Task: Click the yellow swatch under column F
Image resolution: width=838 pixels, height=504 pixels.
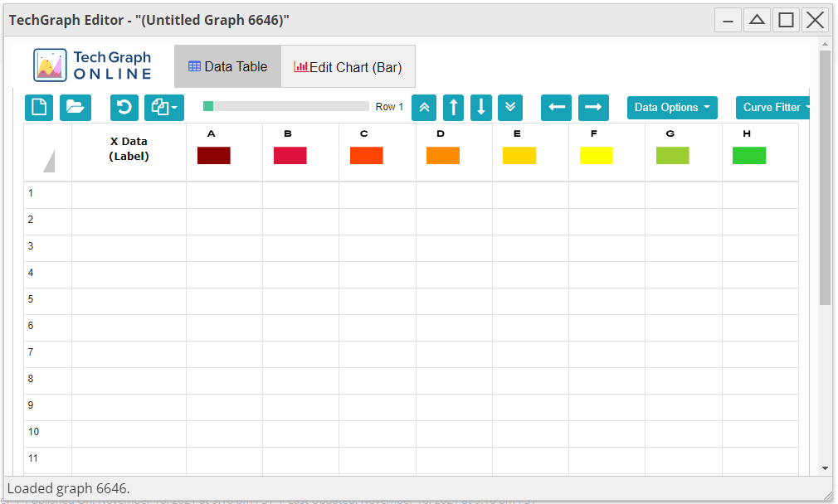Action: click(x=597, y=155)
